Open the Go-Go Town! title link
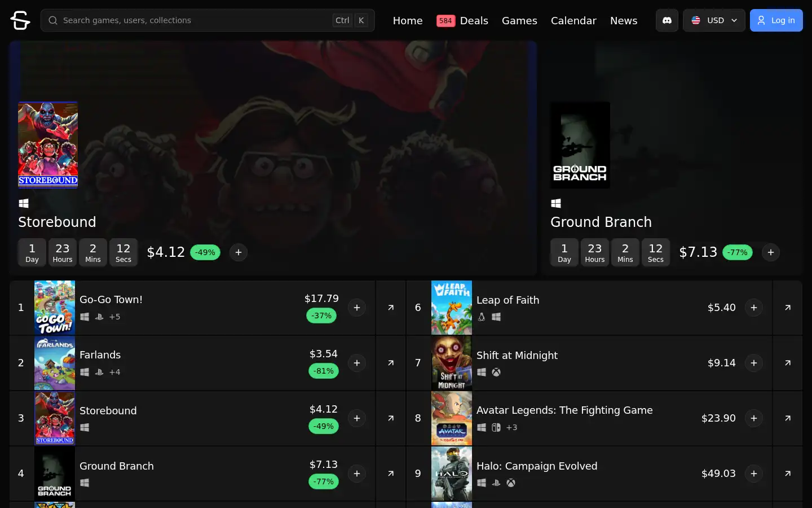 pyautogui.click(x=111, y=300)
